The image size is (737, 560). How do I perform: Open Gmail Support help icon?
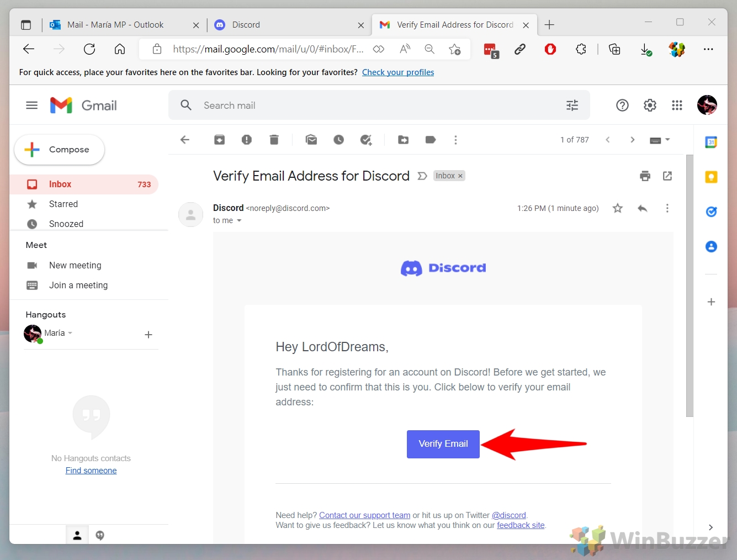tap(622, 105)
